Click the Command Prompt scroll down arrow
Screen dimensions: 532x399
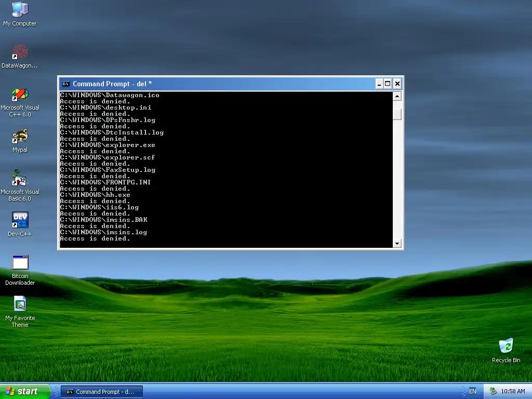397,243
